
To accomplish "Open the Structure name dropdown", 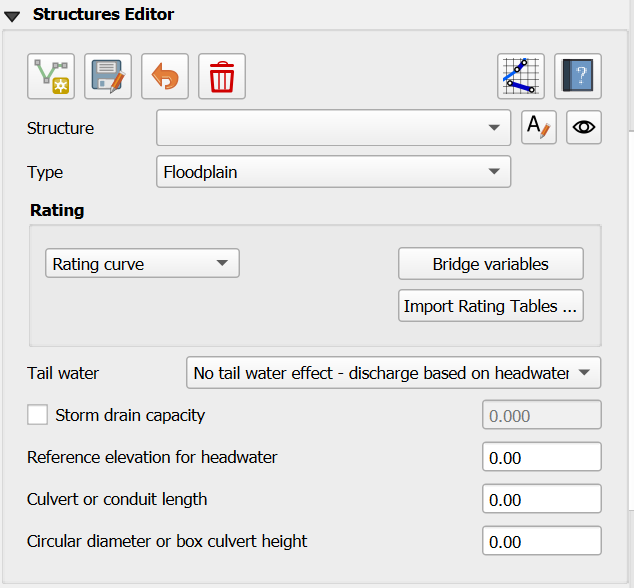I will [333, 128].
